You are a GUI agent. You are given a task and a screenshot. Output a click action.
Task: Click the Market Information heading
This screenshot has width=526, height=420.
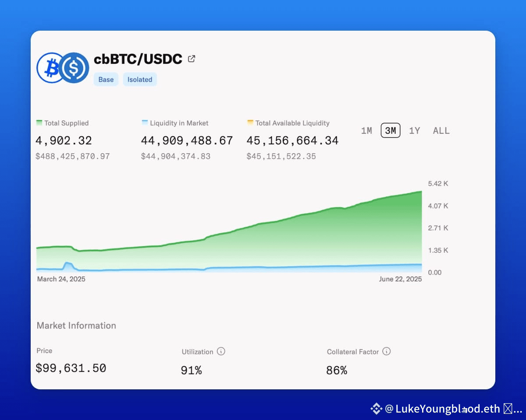76,325
